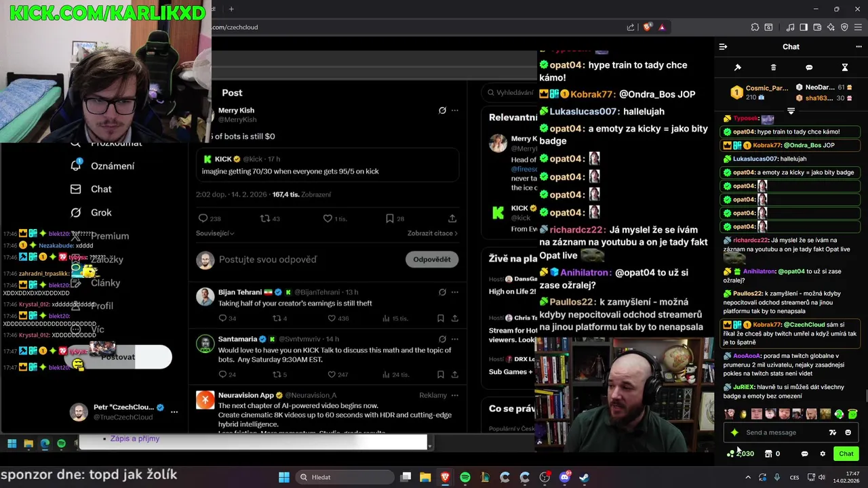Open the browser hamburger menu
Viewport: 868px width, 488px height.
[858, 27]
